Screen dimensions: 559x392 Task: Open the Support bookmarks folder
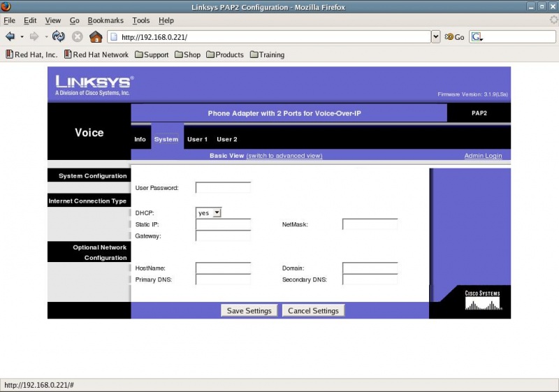coord(152,55)
